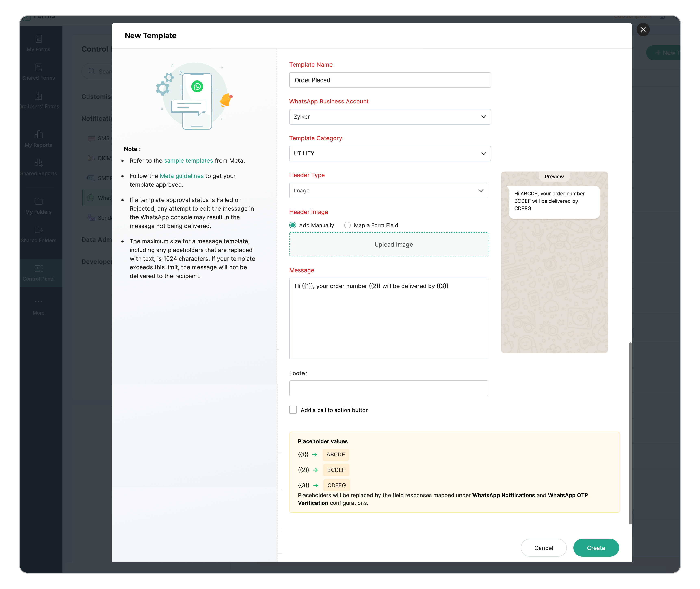Click the sample templates link

coord(188,161)
